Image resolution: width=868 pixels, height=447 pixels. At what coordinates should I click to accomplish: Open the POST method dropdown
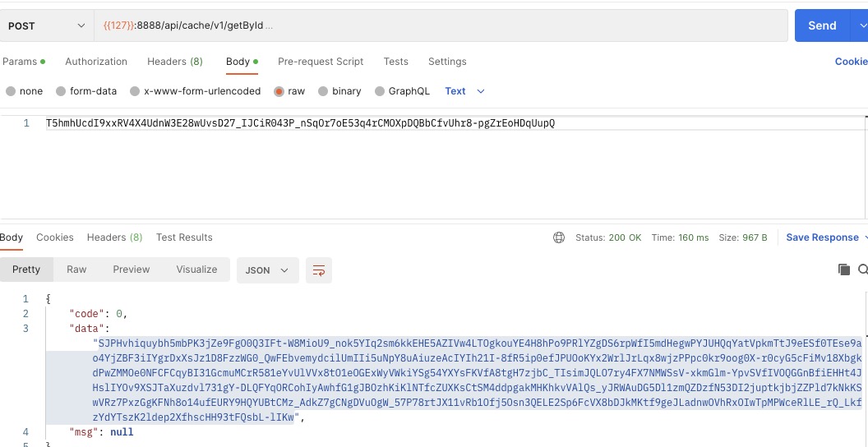click(x=46, y=25)
